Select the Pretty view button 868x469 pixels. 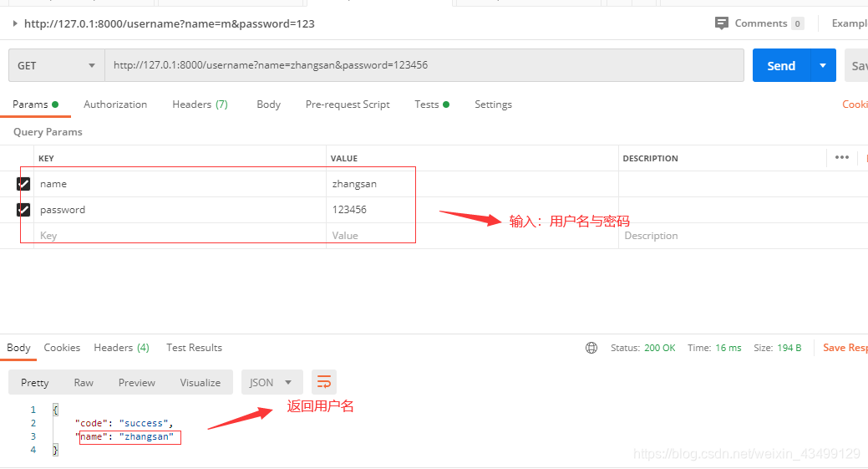(35, 383)
